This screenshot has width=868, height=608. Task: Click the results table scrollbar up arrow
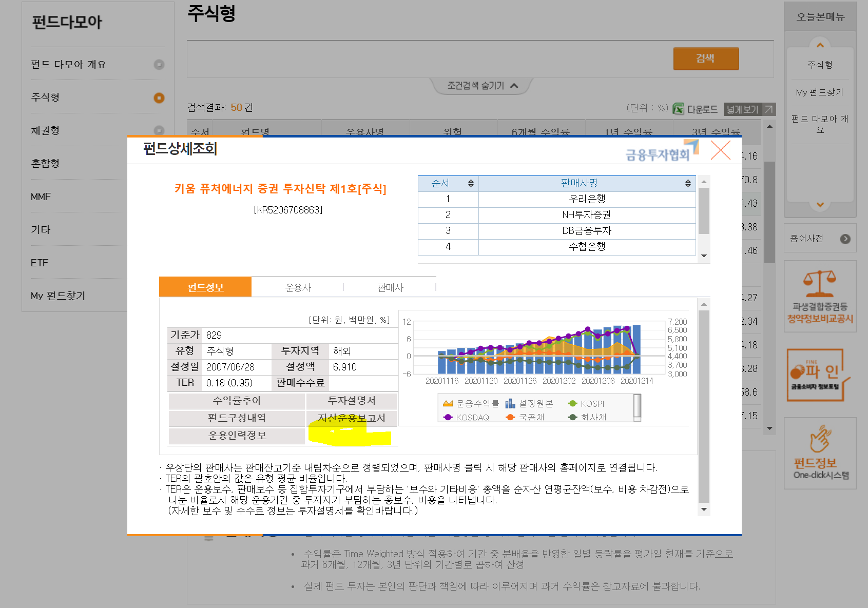click(769, 126)
